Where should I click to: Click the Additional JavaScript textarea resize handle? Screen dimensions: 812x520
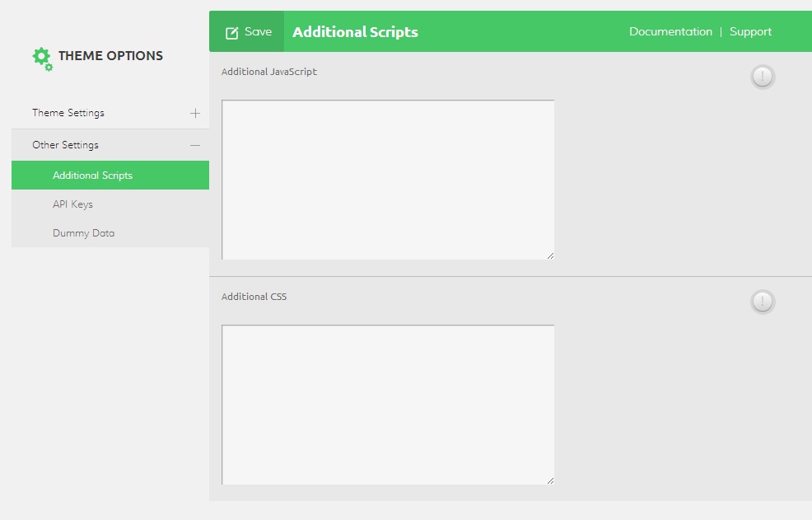click(549, 255)
